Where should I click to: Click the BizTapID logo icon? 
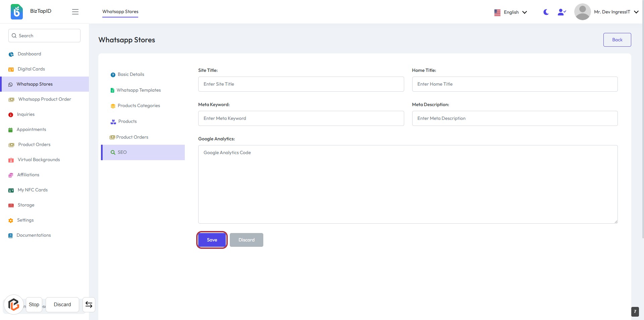[x=17, y=12]
